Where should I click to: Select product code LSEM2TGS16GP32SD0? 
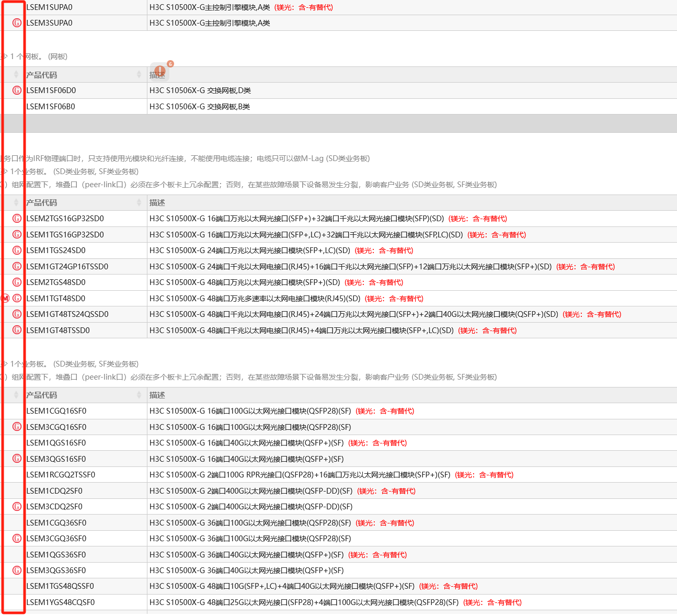[65, 219]
